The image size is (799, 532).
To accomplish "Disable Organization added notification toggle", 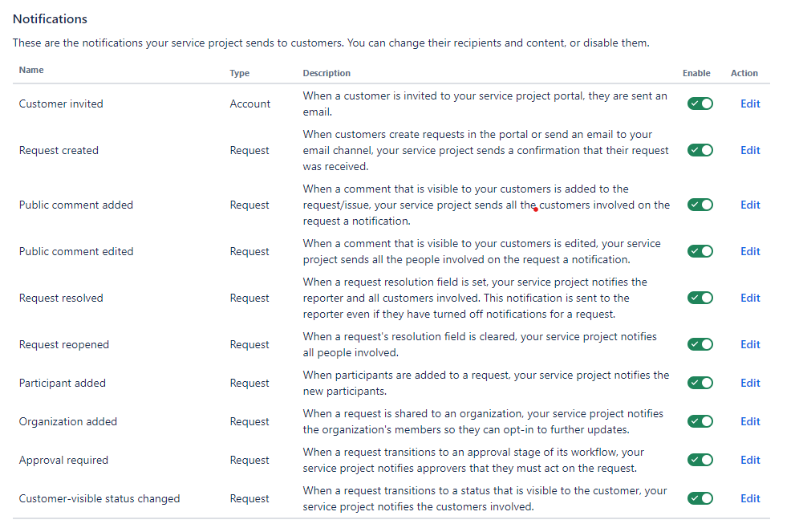I will coord(700,421).
